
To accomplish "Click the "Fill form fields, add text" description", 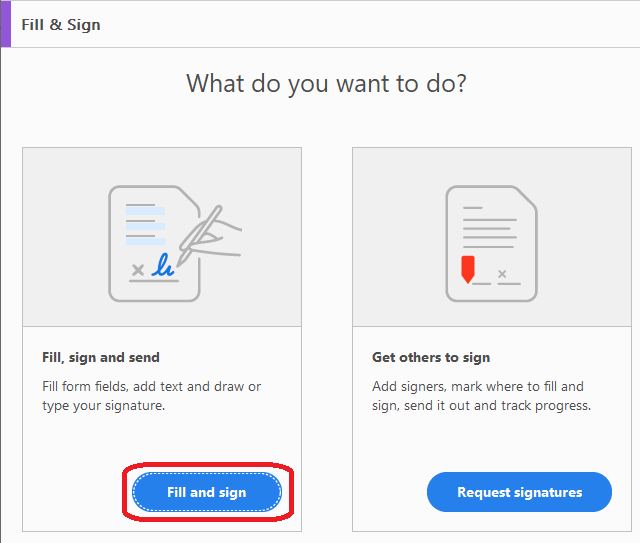I will [151, 396].
